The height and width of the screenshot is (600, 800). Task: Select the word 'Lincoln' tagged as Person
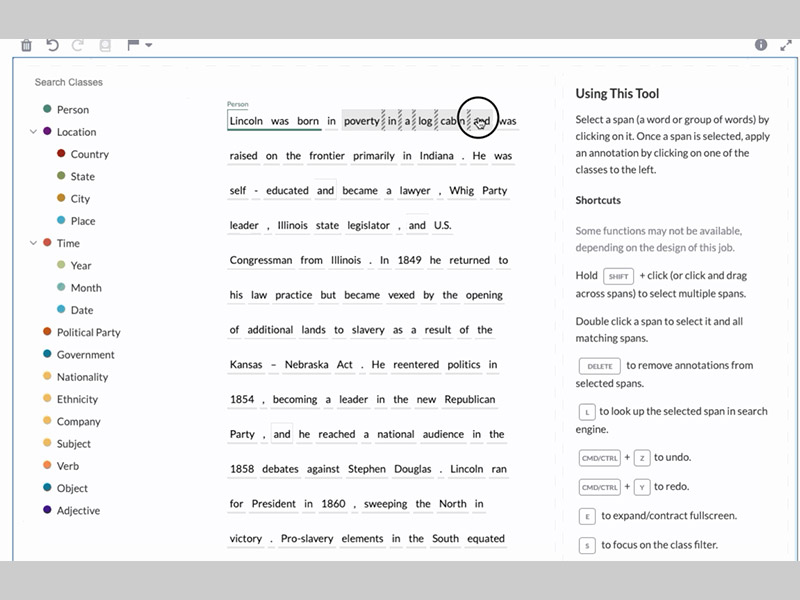[x=246, y=121]
